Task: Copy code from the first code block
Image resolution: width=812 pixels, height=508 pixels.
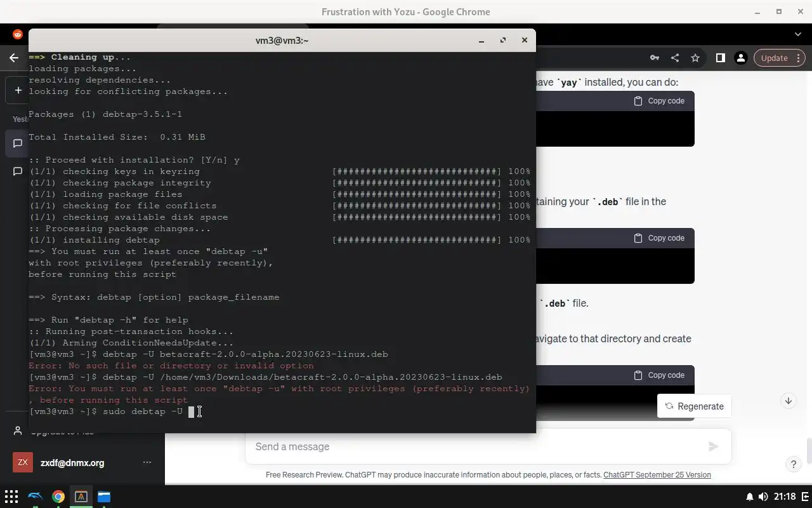Action: (x=659, y=101)
